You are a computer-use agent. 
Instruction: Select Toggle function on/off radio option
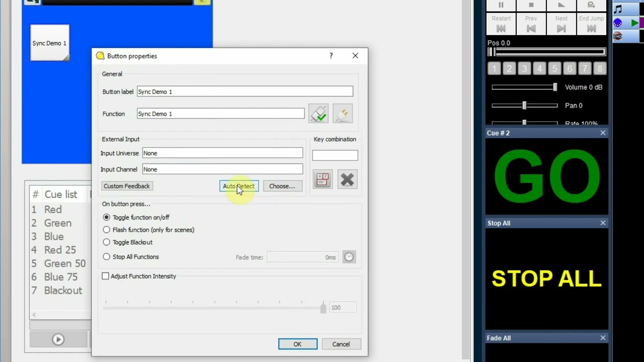coord(136,217)
